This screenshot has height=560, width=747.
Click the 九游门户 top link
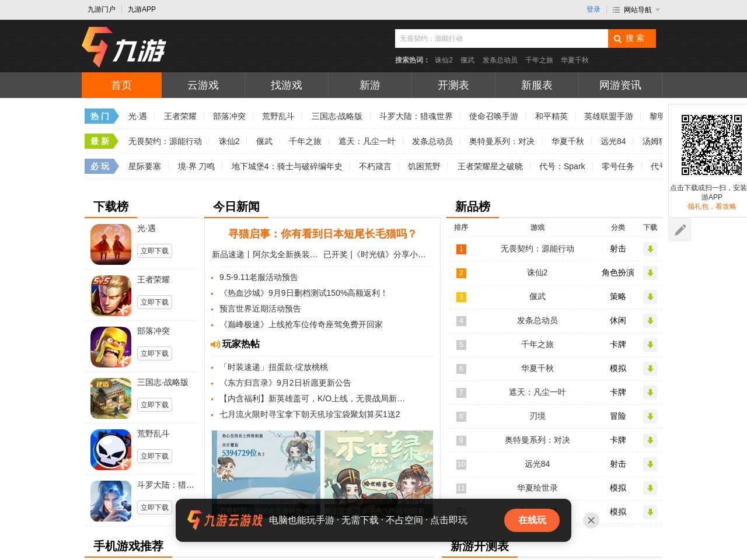pos(102,9)
